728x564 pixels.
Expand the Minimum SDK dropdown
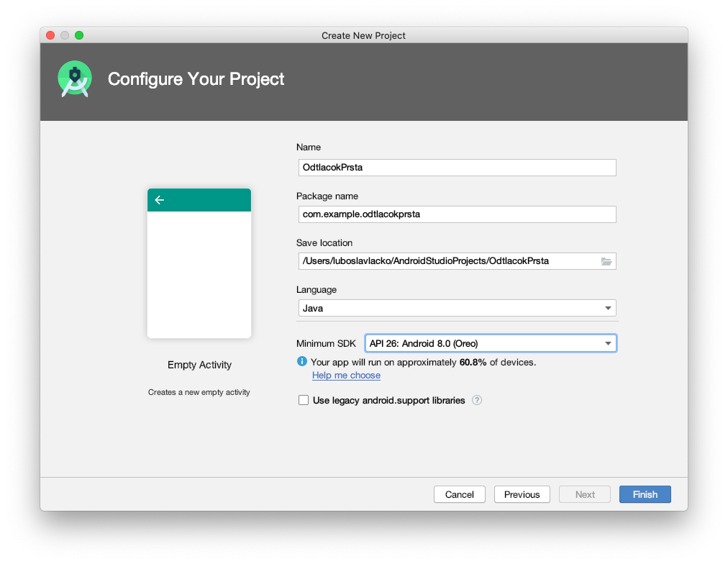coord(490,344)
